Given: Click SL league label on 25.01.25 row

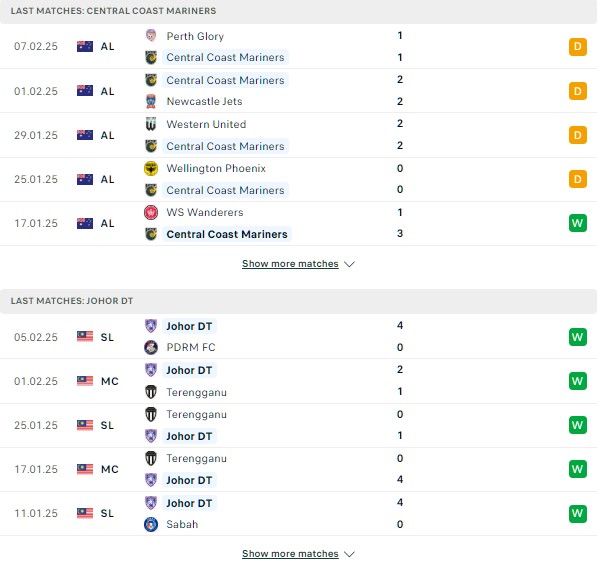Looking at the screenshot, I should click(107, 425).
